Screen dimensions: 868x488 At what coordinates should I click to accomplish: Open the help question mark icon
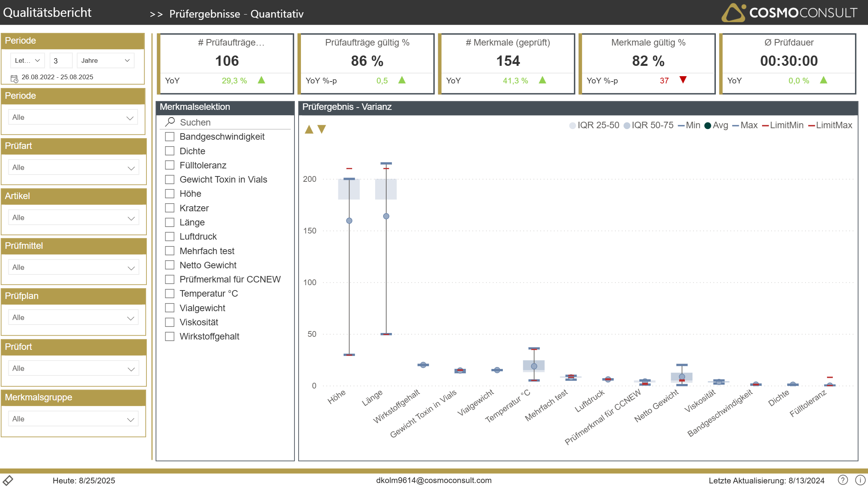click(x=843, y=480)
